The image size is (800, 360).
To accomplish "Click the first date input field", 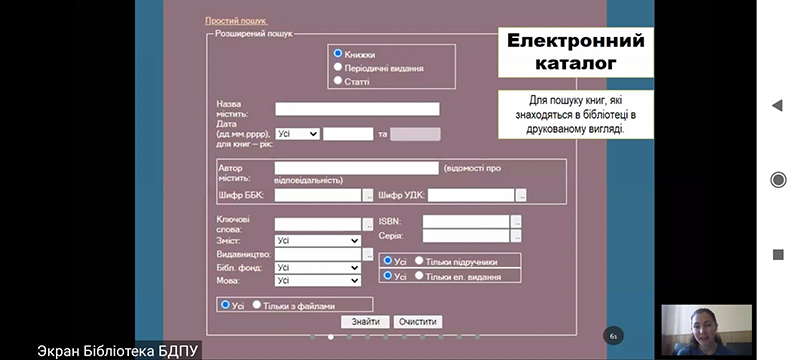I will click(348, 134).
